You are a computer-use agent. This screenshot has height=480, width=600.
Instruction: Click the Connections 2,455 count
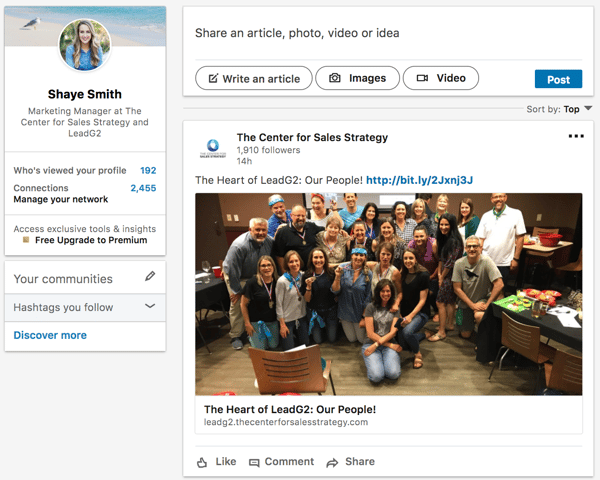coord(143,188)
